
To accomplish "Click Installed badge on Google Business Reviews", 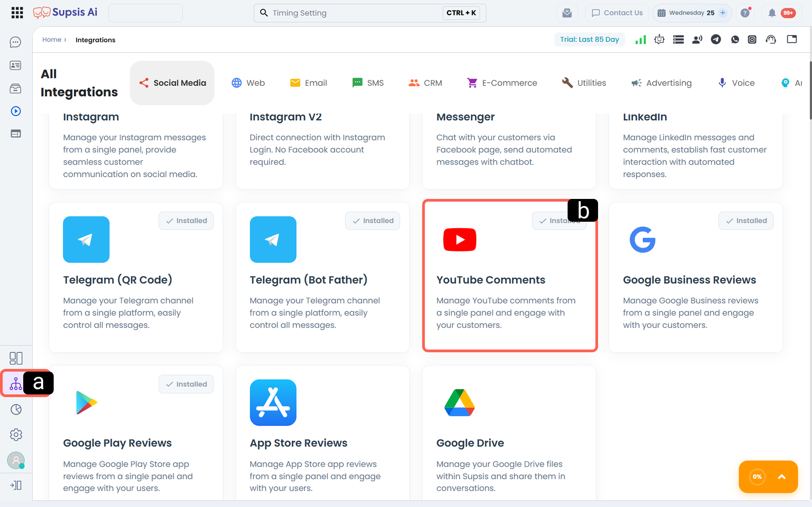I will pos(746,221).
